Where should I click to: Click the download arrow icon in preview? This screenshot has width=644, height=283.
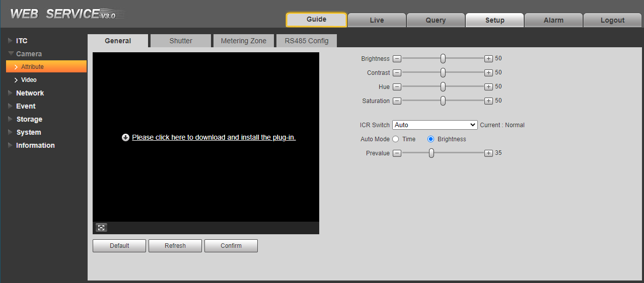click(x=126, y=137)
